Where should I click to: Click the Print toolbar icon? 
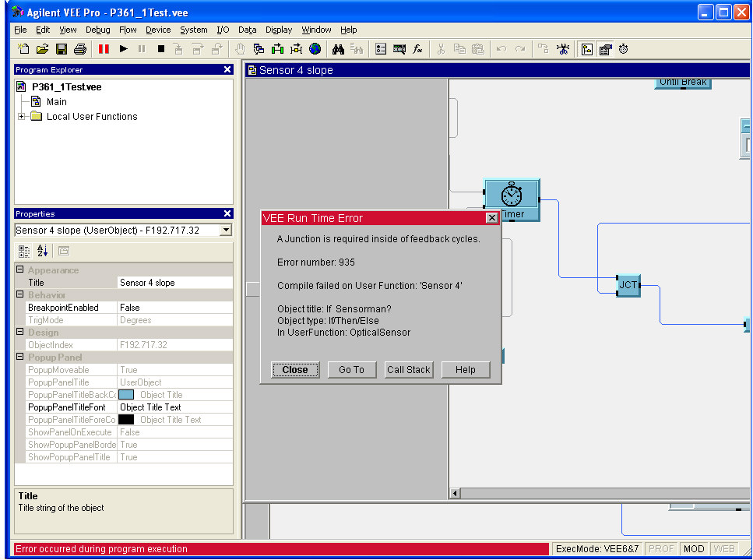[x=79, y=49]
